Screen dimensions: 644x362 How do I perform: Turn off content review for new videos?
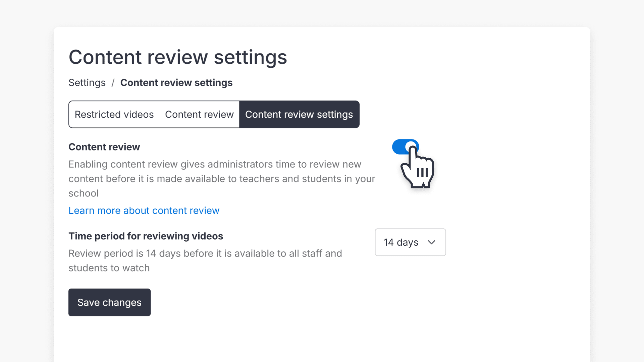pos(405,147)
